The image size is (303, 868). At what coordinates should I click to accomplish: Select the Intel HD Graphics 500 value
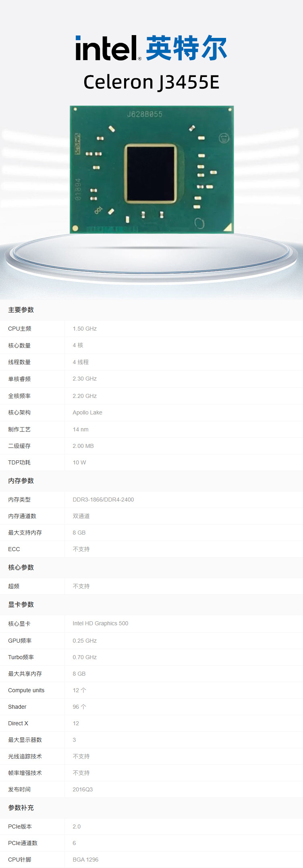click(100, 623)
